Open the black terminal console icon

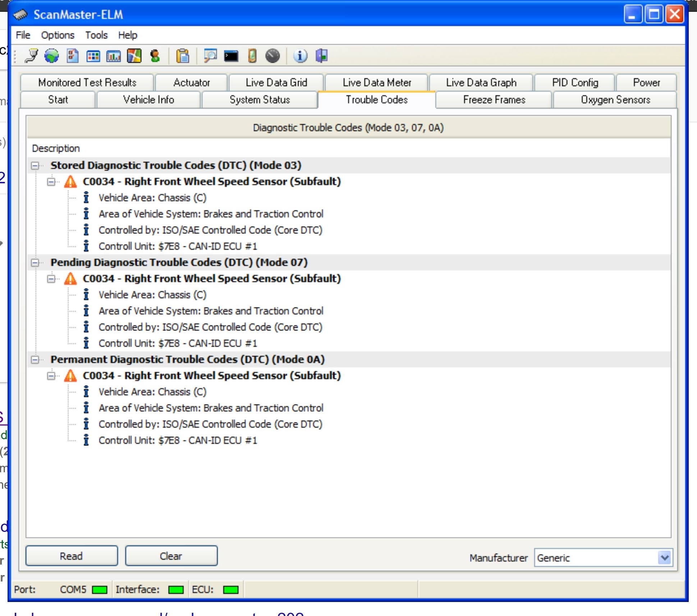[231, 56]
